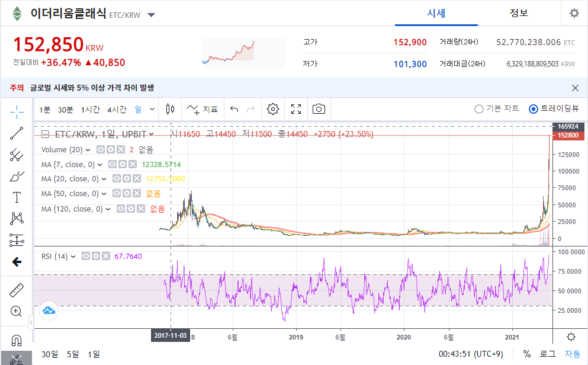Image resolution: width=588 pixels, height=365 pixels.
Task: Open MA 20 indicator settings
Action: click(x=127, y=179)
